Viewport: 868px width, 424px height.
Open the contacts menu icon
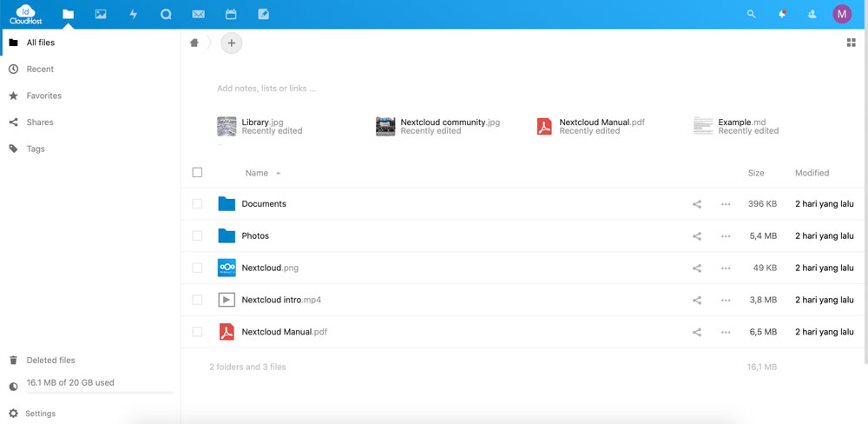[812, 15]
